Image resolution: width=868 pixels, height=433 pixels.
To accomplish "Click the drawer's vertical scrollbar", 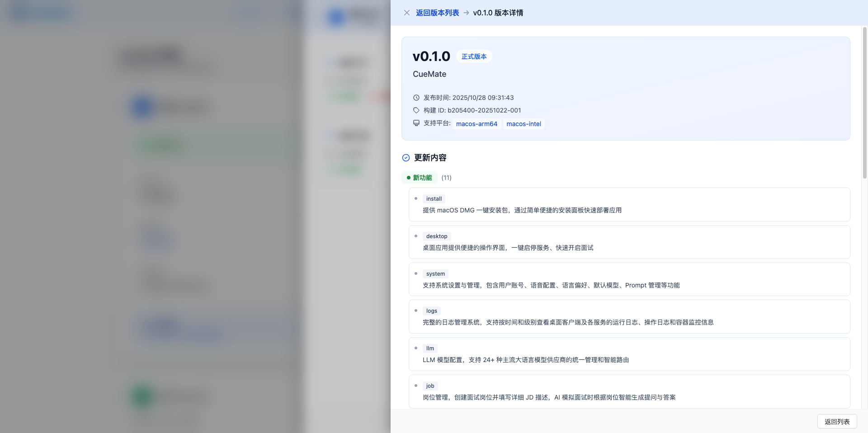I will 864,103.
